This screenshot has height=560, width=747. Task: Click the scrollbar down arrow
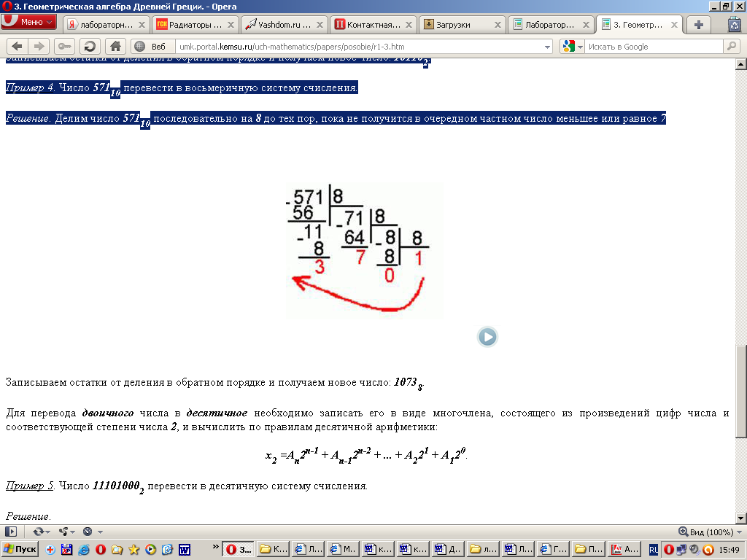click(x=741, y=518)
